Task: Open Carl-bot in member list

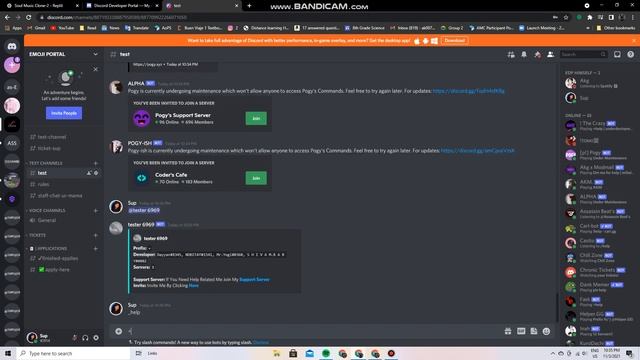Action: 599,228
